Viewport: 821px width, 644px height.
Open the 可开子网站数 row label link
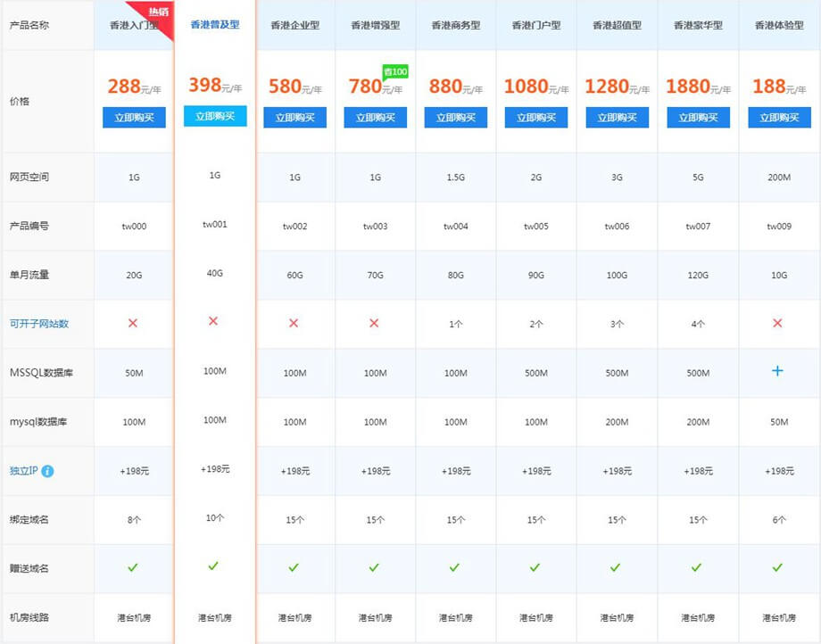[x=38, y=324]
